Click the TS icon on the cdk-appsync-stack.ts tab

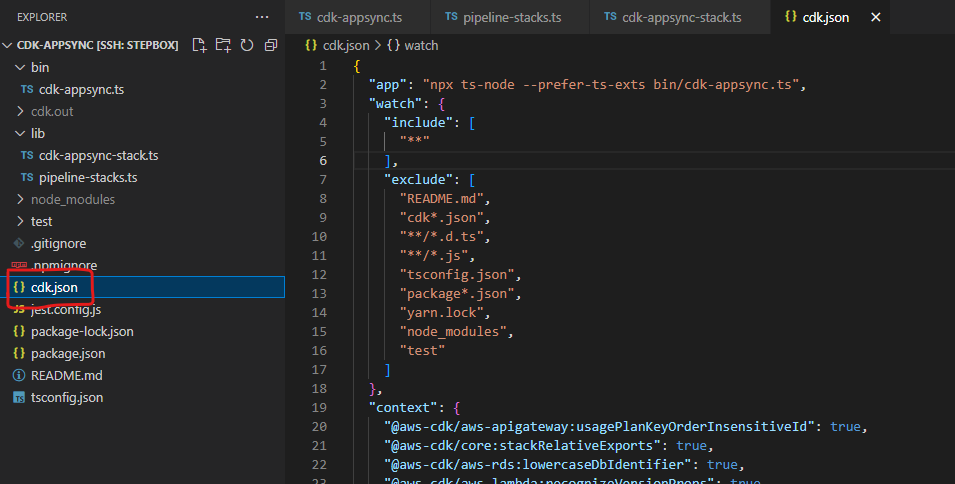[x=610, y=16]
